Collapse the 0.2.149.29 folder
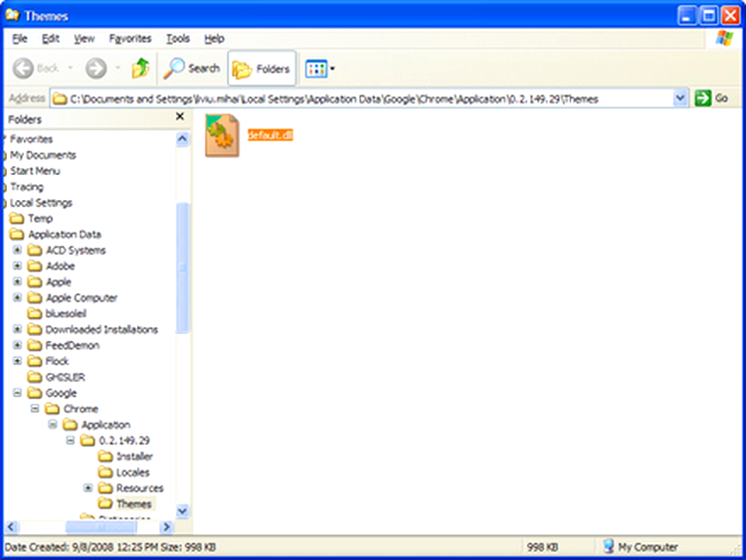746x560 pixels. [71, 440]
